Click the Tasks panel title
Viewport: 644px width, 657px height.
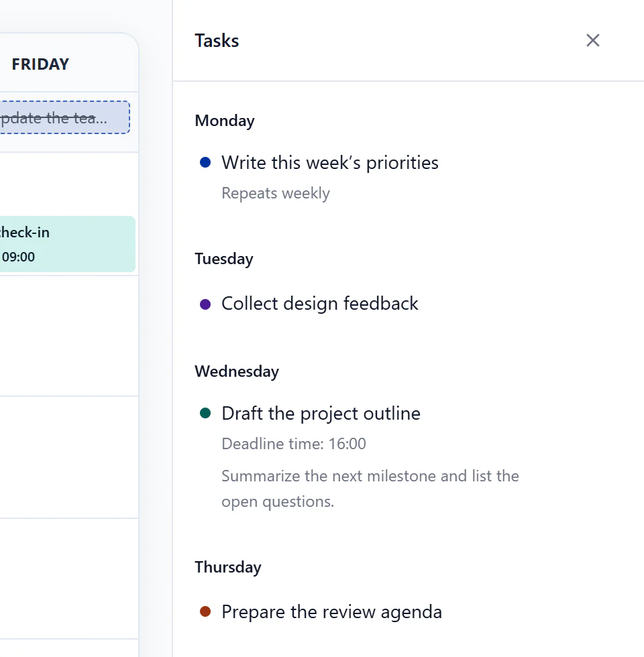point(217,41)
